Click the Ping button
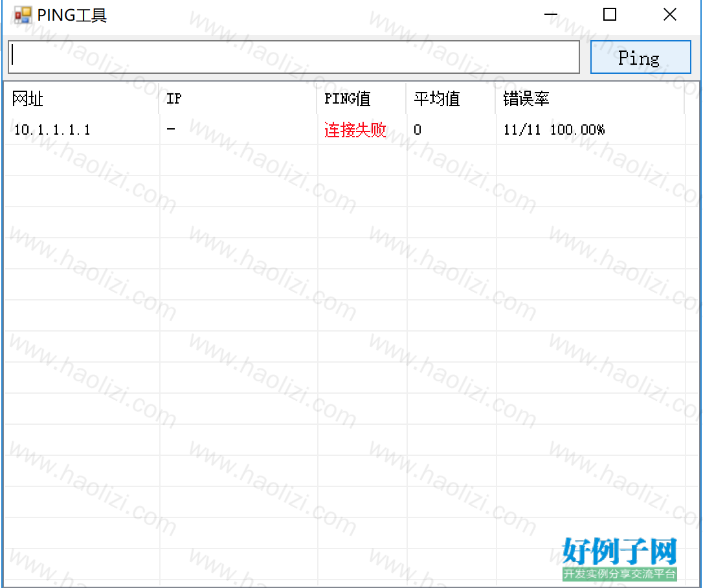Image resolution: width=703 pixels, height=588 pixels. tap(640, 57)
